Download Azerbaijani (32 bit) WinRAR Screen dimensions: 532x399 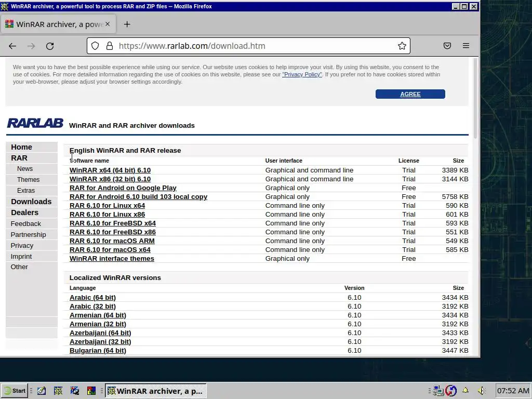[x=100, y=342]
